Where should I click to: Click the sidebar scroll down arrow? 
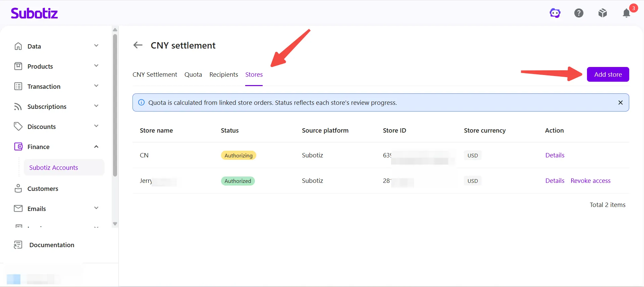[115, 224]
